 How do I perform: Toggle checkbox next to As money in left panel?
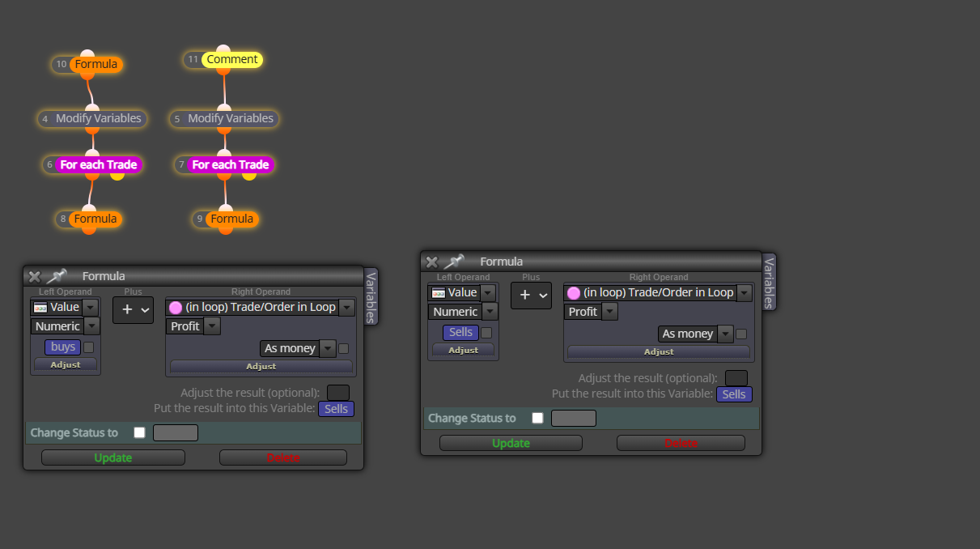[x=343, y=349]
